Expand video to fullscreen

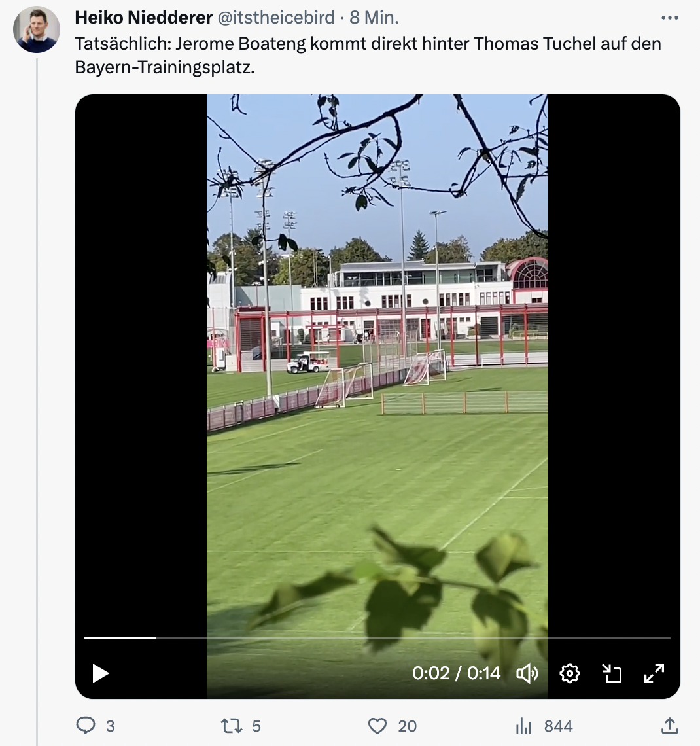click(x=654, y=673)
